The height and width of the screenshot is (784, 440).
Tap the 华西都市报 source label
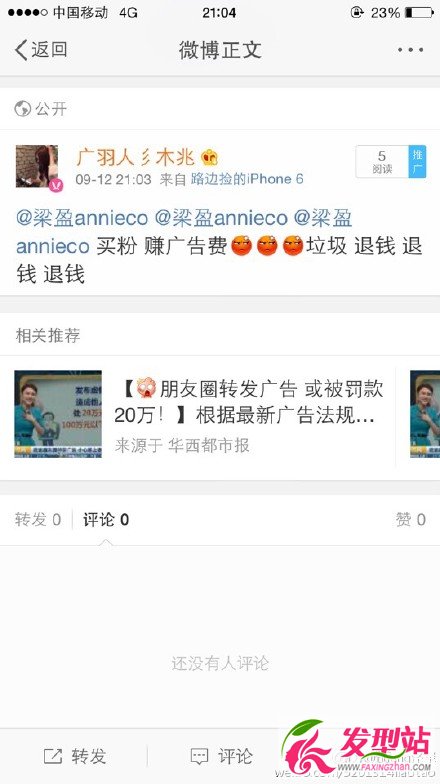[208, 445]
